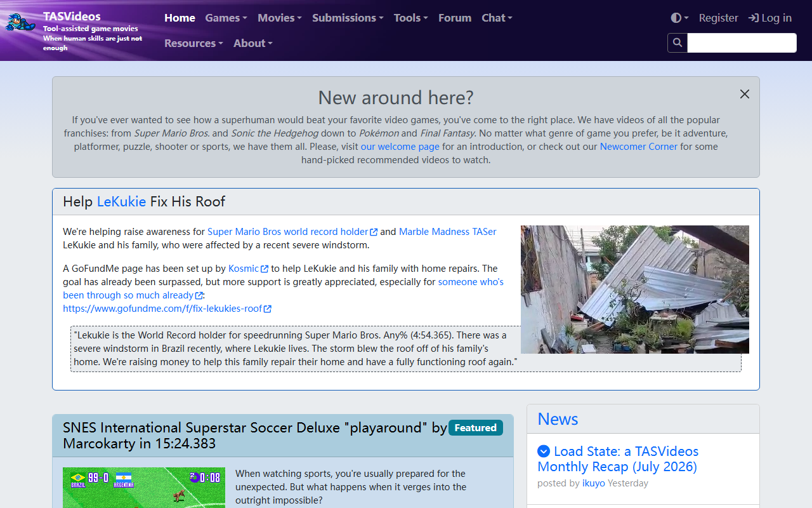Click the TASVideos site title
Screen dimensions: 812x508
tap(72, 17)
